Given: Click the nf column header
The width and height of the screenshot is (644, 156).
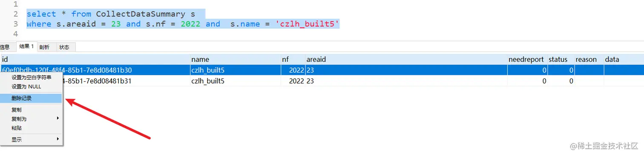Looking at the screenshot, I should [293, 59].
